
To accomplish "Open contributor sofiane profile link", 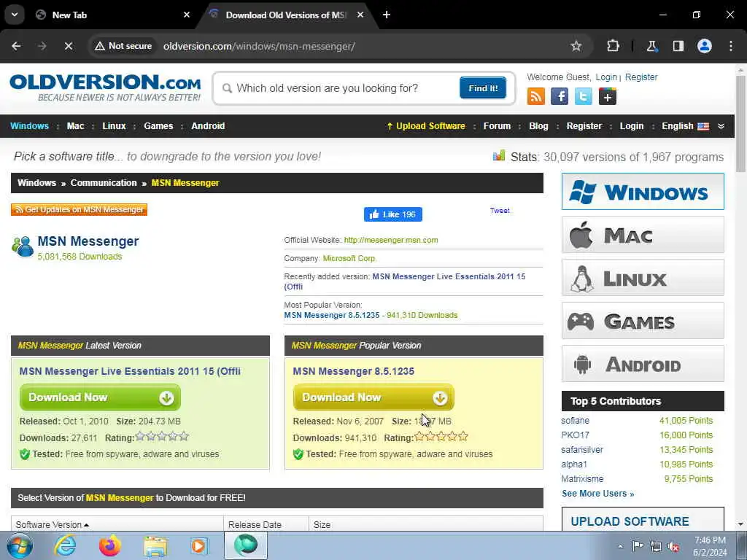I will pyautogui.click(x=575, y=421).
